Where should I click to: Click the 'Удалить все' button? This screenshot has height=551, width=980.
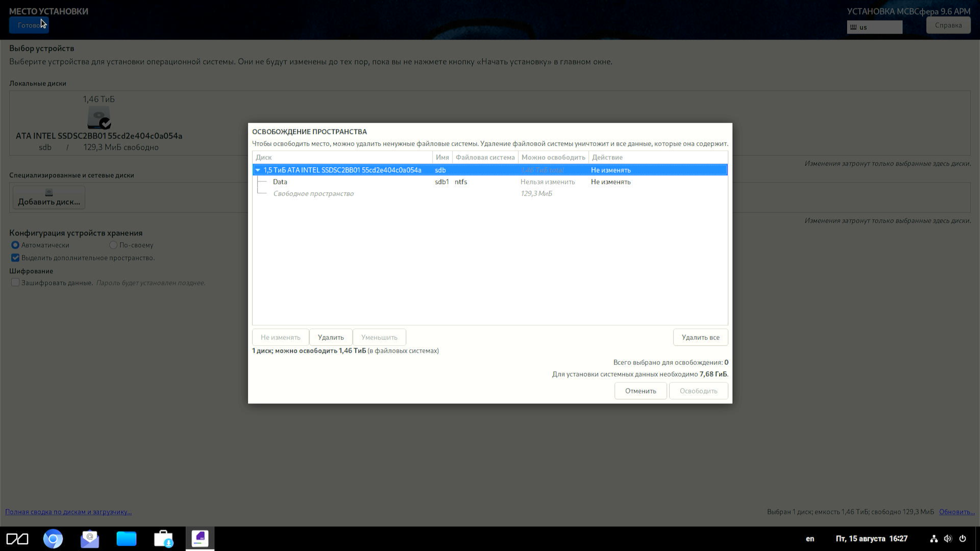[700, 337]
